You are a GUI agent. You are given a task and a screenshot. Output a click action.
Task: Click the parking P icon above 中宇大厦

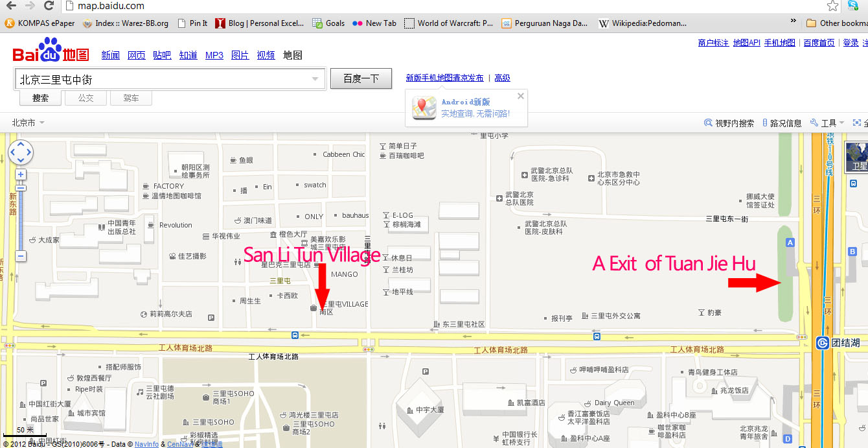tap(425, 371)
